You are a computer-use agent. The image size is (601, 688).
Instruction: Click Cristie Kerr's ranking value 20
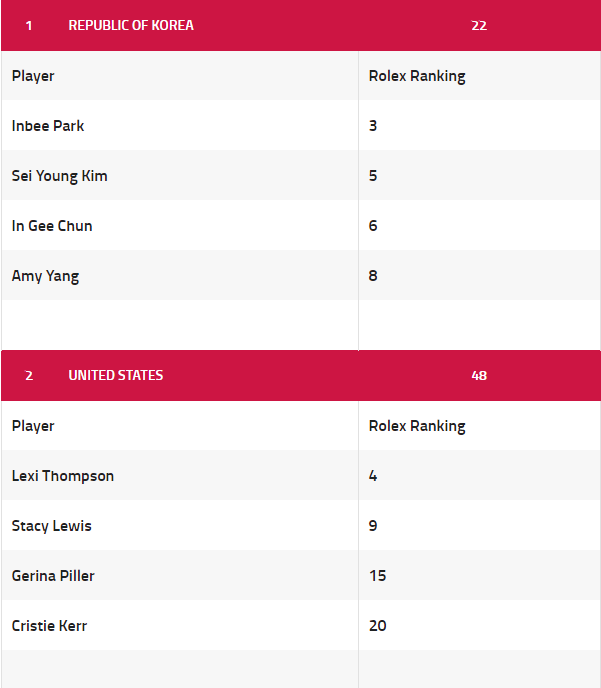[378, 626]
